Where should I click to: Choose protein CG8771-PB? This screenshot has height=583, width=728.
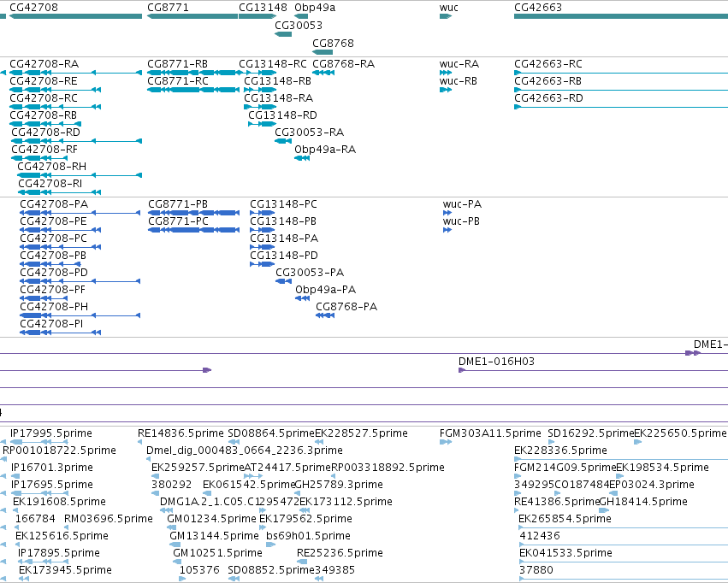pos(178,204)
